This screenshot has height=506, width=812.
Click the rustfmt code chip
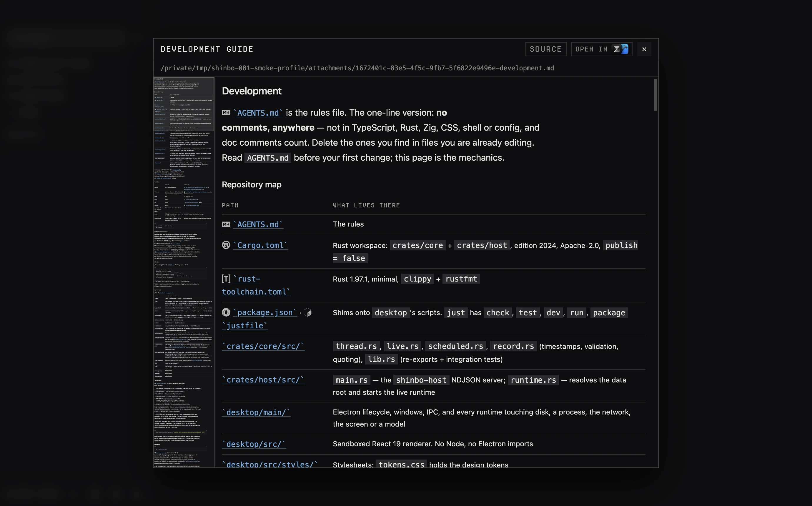point(461,279)
